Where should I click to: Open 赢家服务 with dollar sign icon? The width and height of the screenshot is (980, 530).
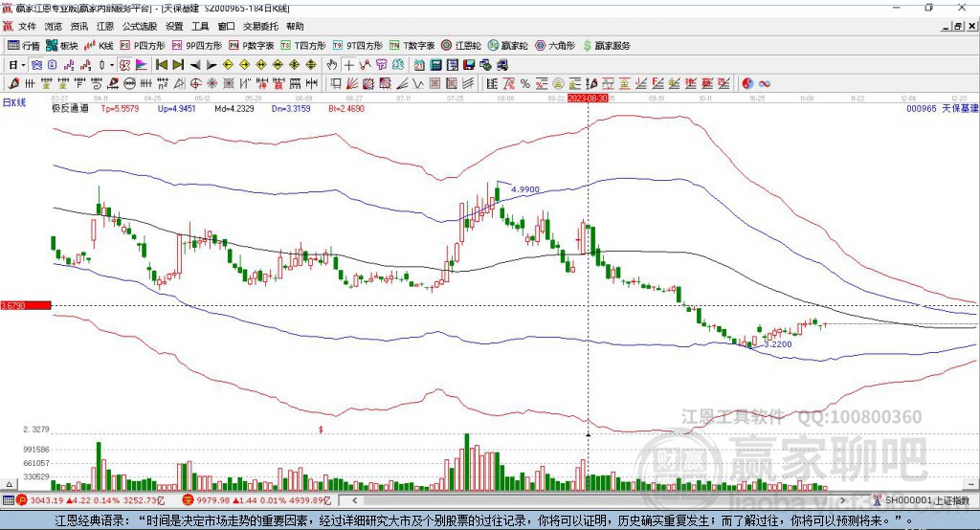pos(606,46)
